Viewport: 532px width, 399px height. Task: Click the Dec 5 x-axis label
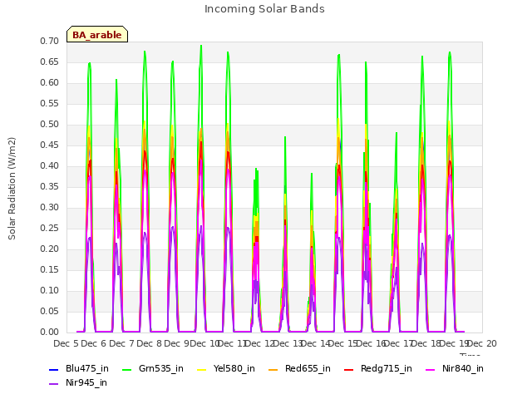[x=66, y=343]
